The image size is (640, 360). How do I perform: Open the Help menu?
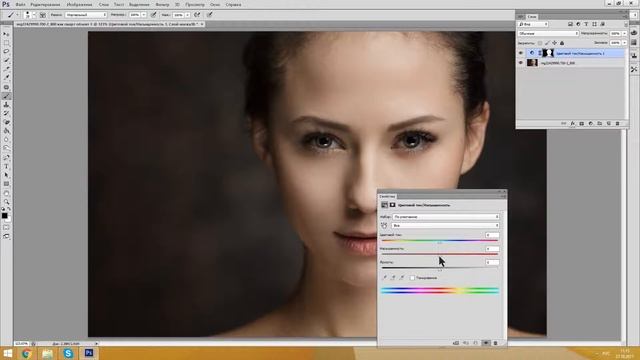(233, 4)
